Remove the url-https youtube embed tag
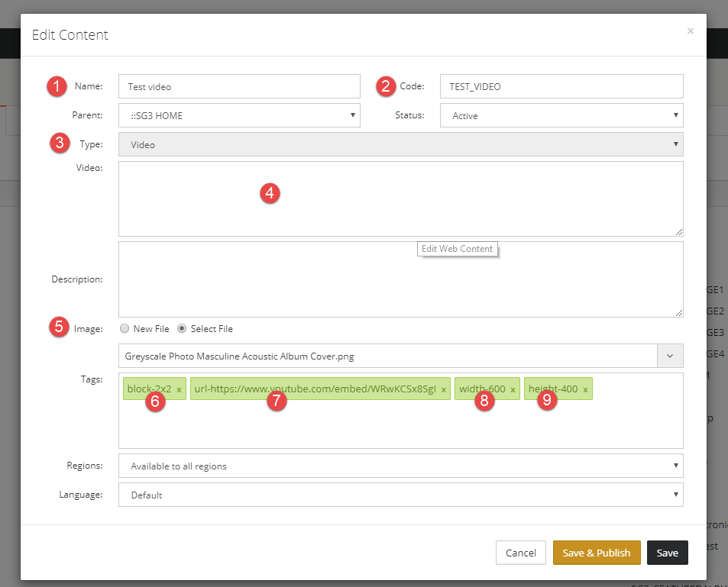 coord(444,390)
